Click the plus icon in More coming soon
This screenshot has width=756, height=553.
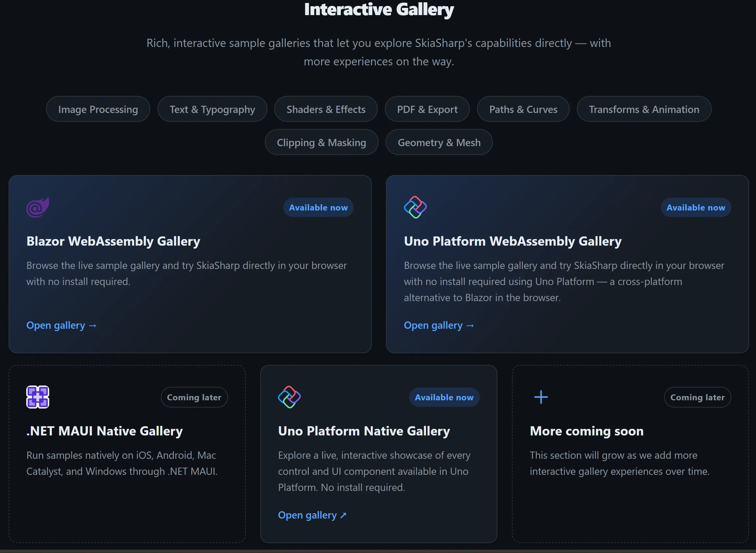click(x=541, y=397)
